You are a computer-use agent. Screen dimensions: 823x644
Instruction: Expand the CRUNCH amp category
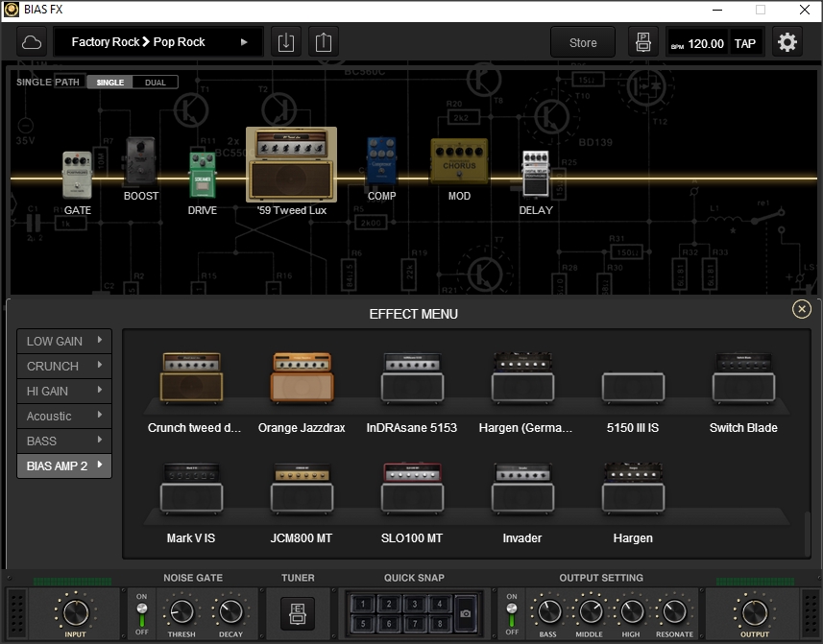tap(61, 366)
